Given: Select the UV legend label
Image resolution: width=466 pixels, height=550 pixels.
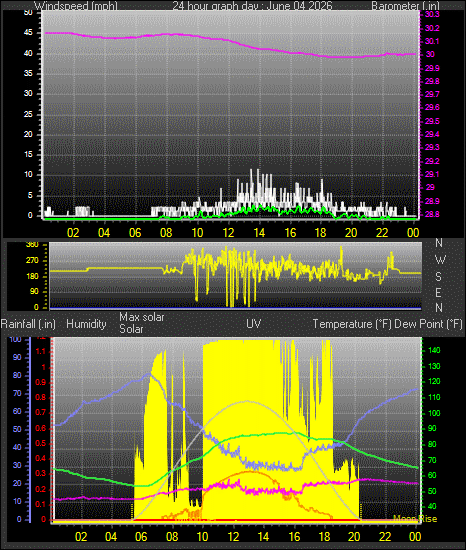Looking at the screenshot, I should 254,323.
